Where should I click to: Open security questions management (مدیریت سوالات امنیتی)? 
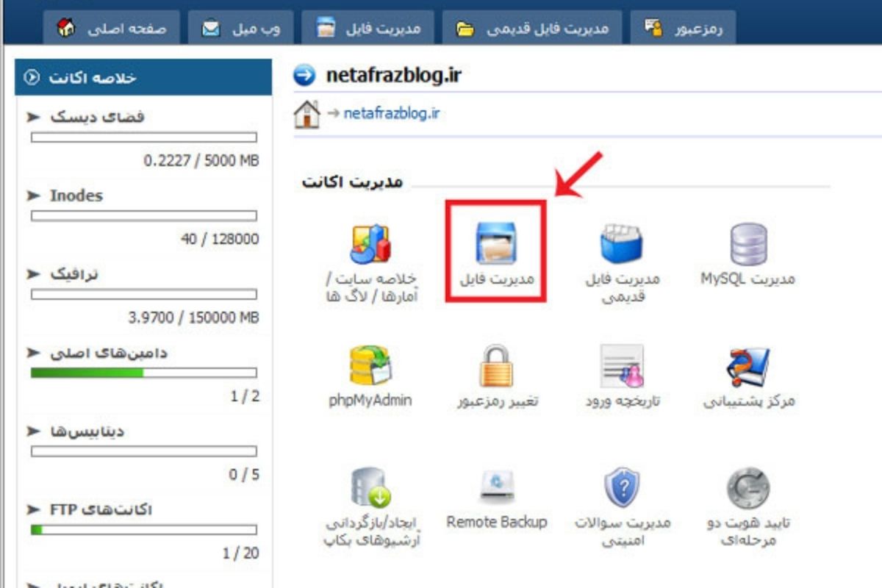tap(621, 489)
